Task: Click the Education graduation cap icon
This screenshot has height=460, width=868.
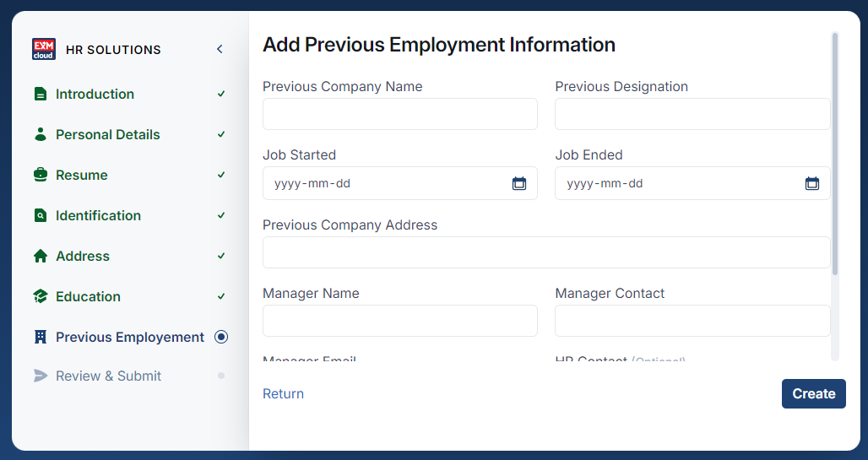Action: pos(41,296)
